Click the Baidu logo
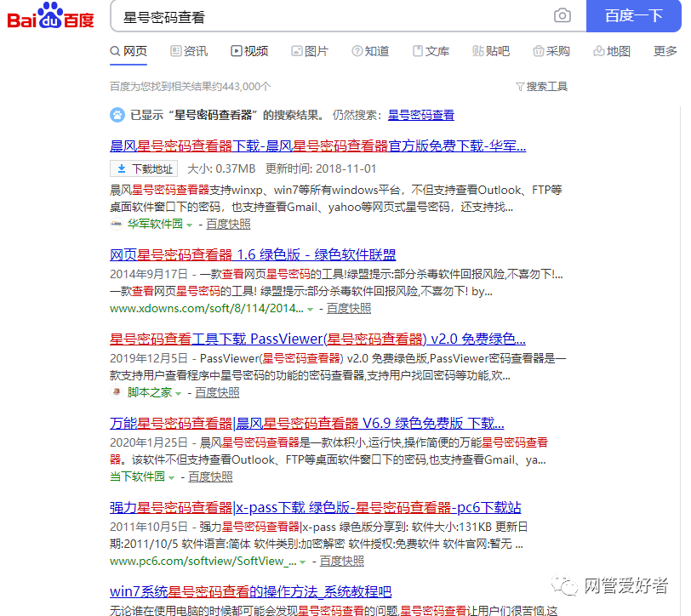 pos(50,16)
